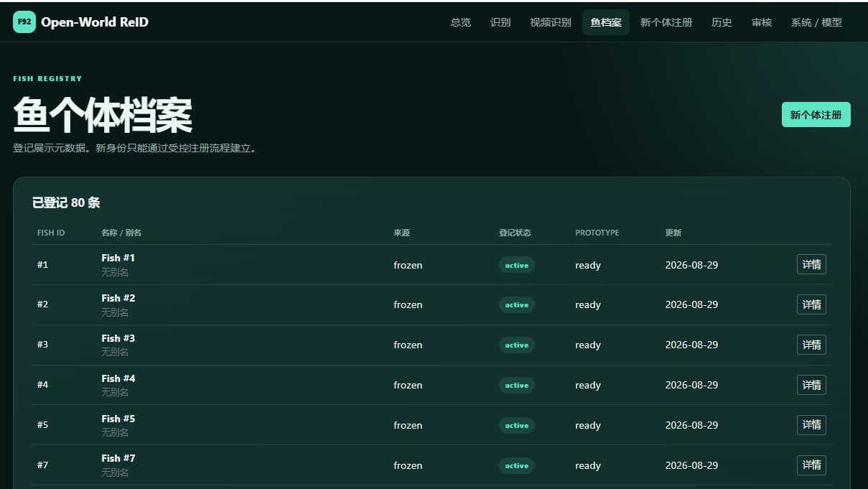Click the ID cell #1
This screenshot has height=489, width=868.
[43, 265]
